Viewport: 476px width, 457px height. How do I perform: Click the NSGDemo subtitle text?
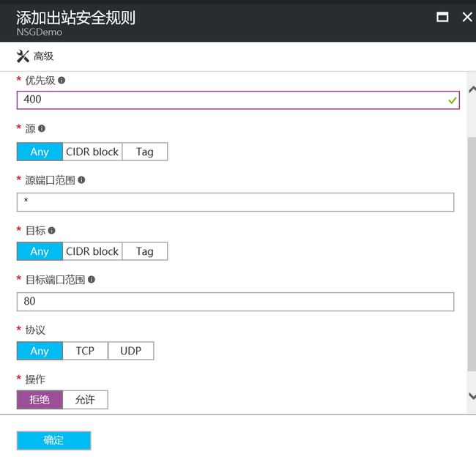[x=39, y=32]
